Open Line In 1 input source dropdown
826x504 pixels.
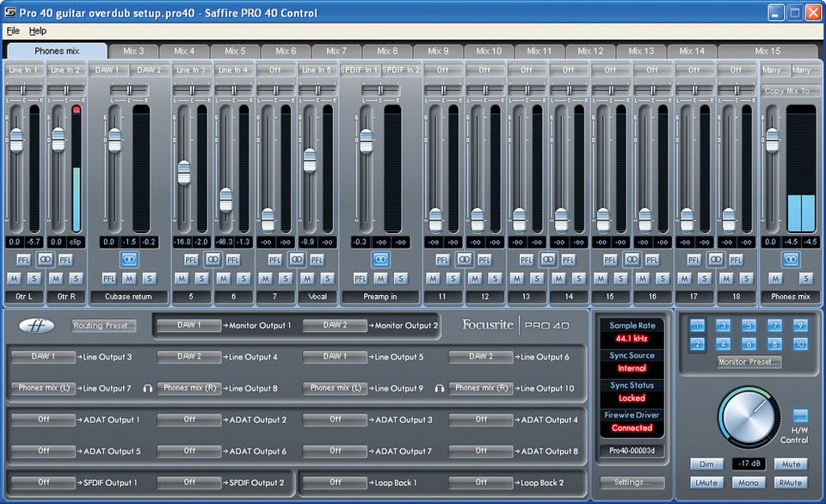24,70
